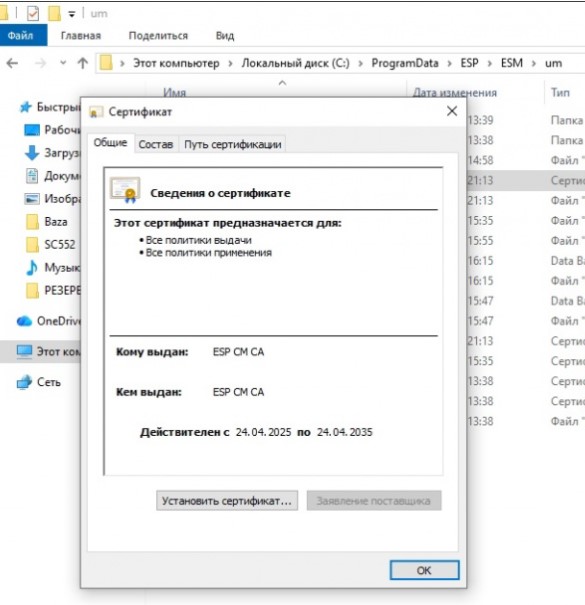This screenshot has width=585, height=605.
Task: Click the ESM breadcrumb segment
Action: [x=512, y=63]
